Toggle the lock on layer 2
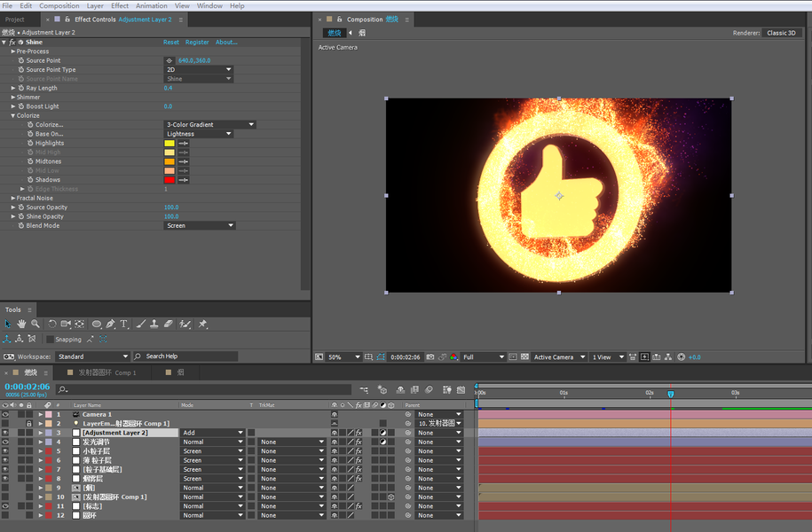Screen dimensions: 812x532 click(x=29, y=423)
